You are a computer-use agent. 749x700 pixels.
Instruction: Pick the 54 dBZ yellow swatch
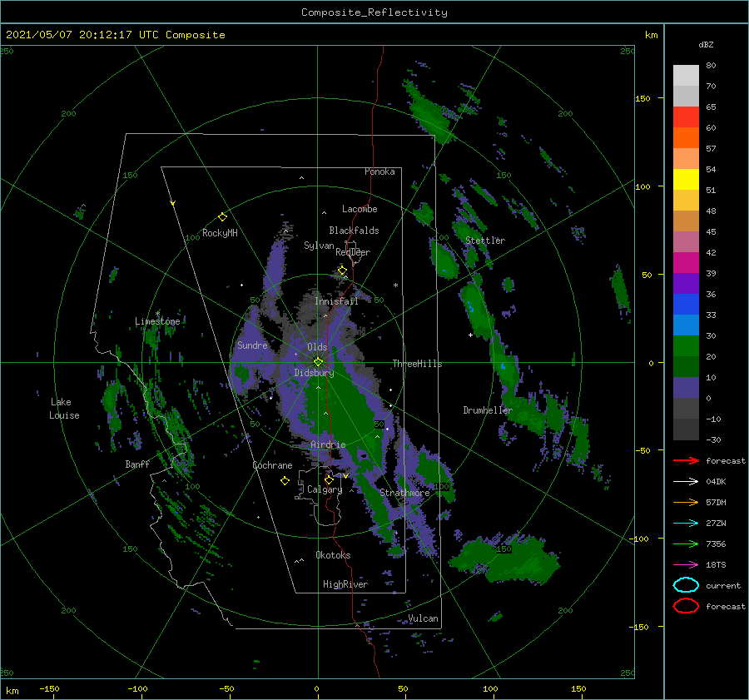click(x=686, y=179)
